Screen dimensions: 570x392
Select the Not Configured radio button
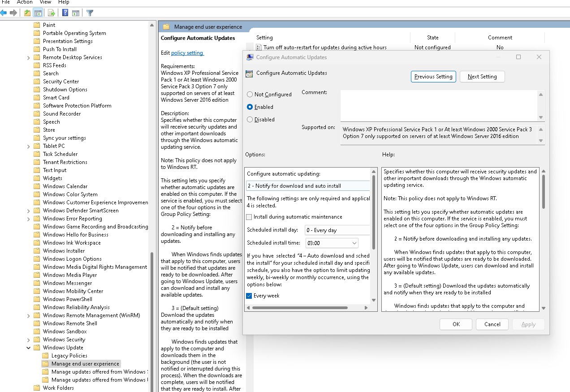[x=250, y=95]
